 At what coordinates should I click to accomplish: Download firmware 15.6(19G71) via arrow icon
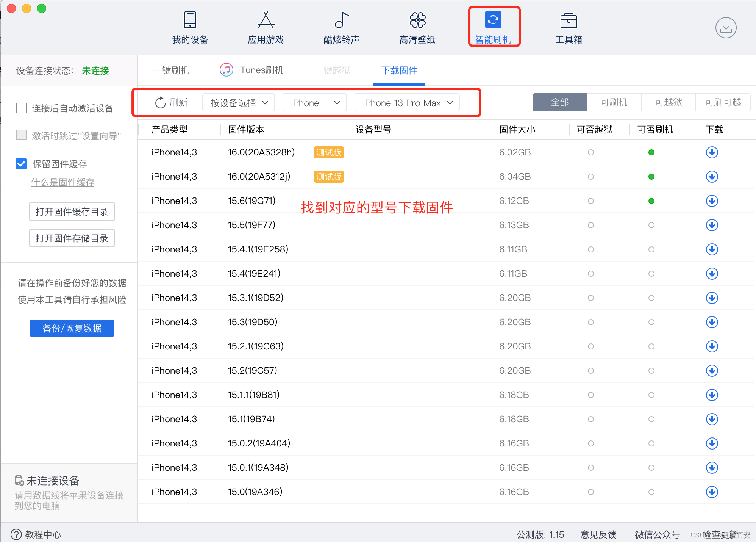712,201
